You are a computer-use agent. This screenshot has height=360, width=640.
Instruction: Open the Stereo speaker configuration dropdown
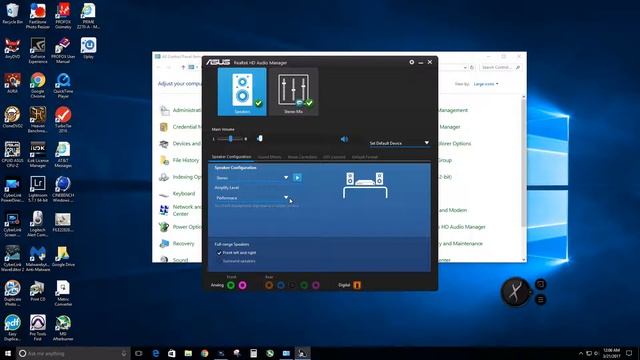[x=252, y=178]
